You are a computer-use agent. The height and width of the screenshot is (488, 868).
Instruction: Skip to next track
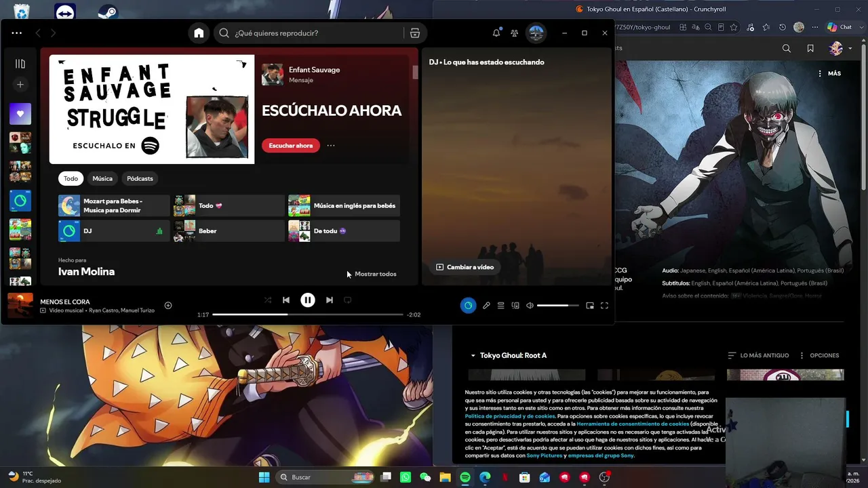(x=330, y=300)
